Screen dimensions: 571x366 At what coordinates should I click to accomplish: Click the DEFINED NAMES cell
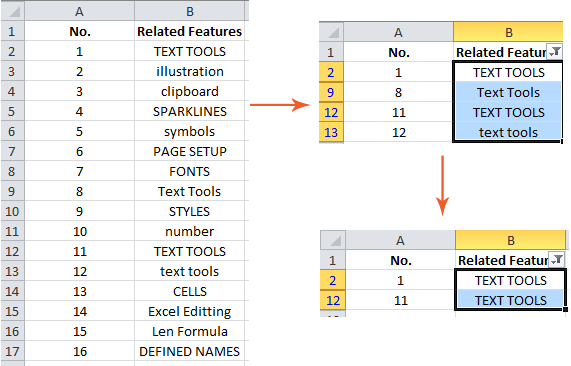(x=190, y=351)
